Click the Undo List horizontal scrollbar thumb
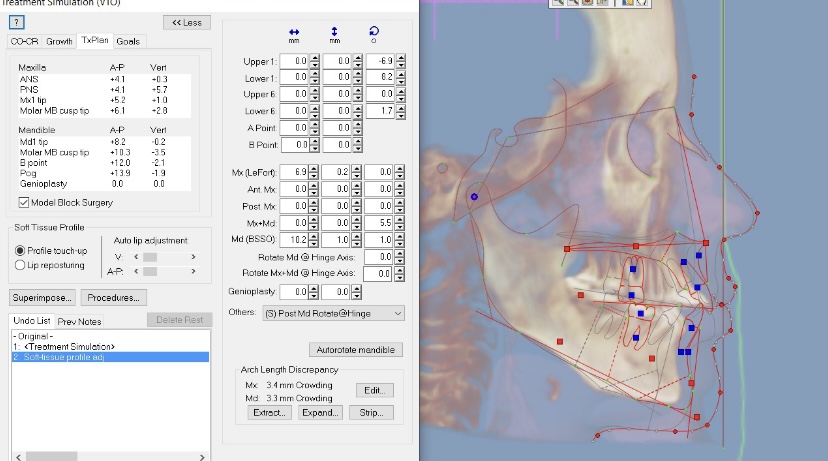 52,457
